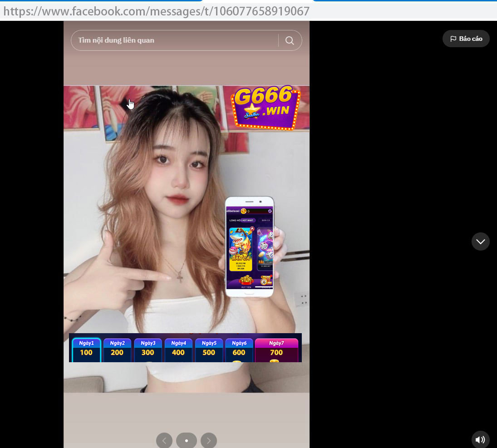497x448 pixels.
Task: Select the HOT NHẤT tab
Action: [x=248, y=220]
